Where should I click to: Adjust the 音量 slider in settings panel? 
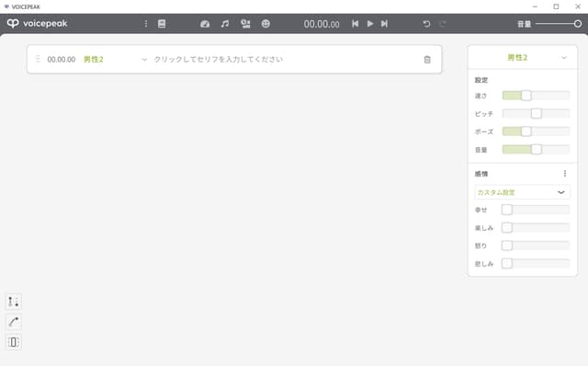click(x=536, y=149)
